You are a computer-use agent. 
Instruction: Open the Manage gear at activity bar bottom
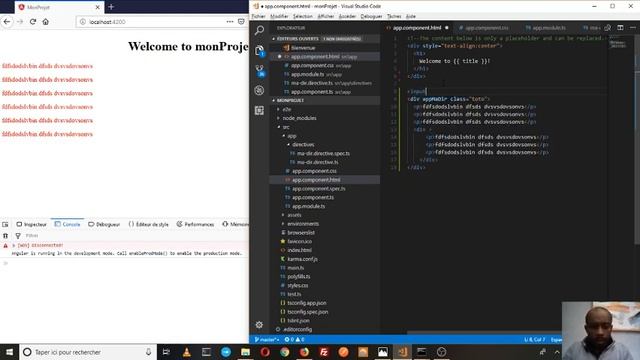[259, 325]
